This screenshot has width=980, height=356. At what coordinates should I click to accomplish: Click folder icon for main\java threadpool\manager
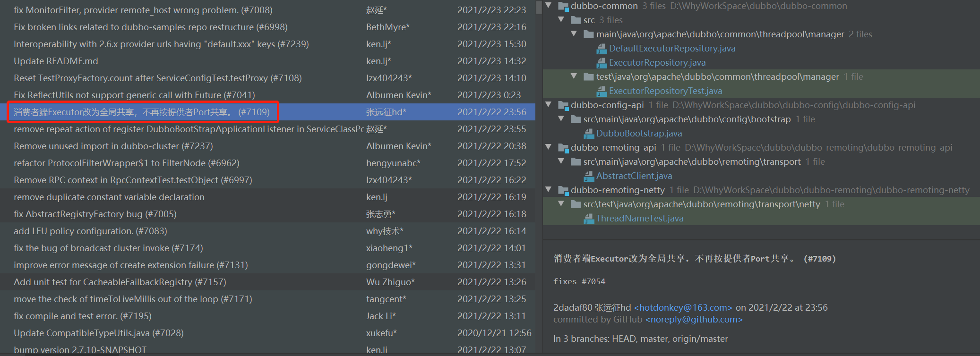click(589, 34)
